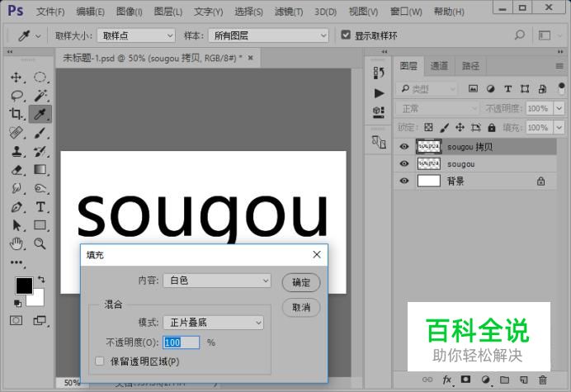Select the Eyedropper tool in toolbox
The height and width of the screenshot is (392, 571).
[x=40, y=114]
